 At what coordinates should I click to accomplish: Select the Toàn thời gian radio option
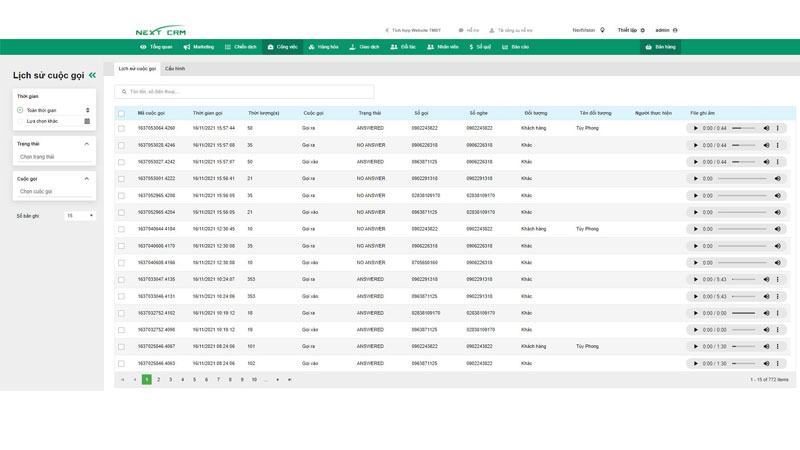(x=20, y=110)
